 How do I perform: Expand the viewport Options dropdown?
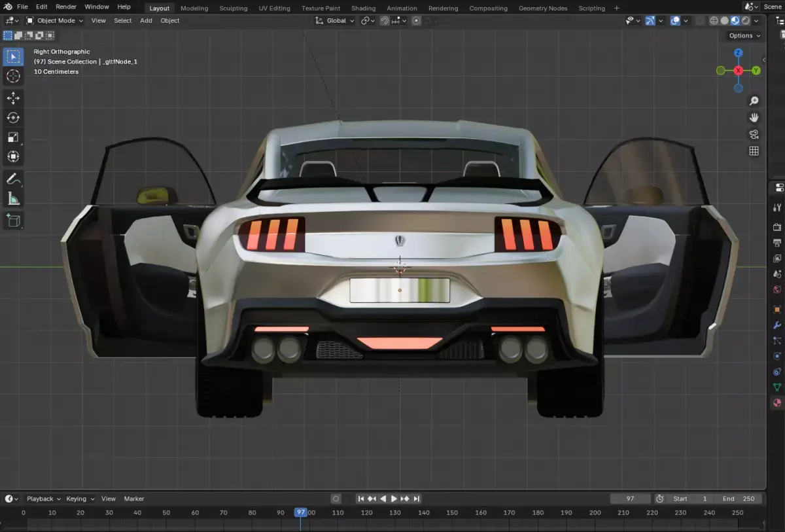[744, 35]
